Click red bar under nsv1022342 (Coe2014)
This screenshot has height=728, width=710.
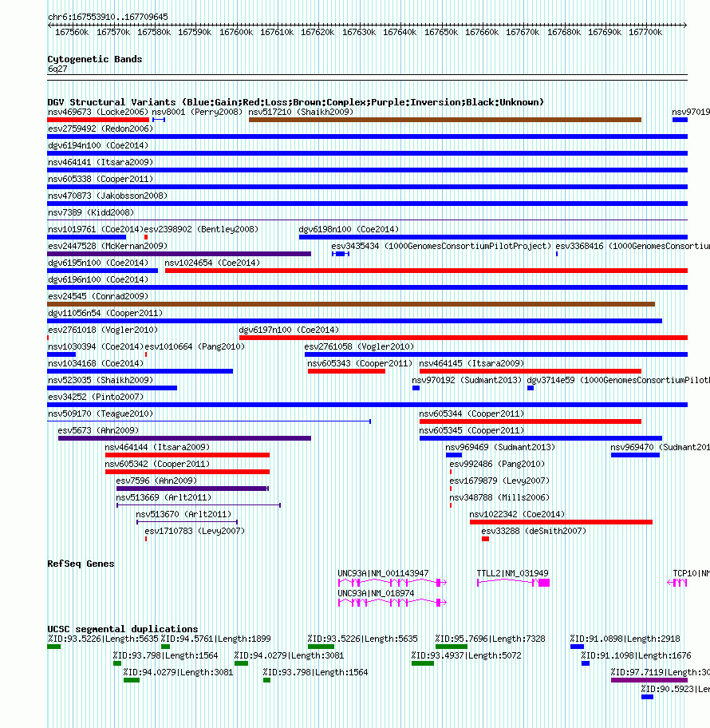pyautogui.click(x=561, y=522)
